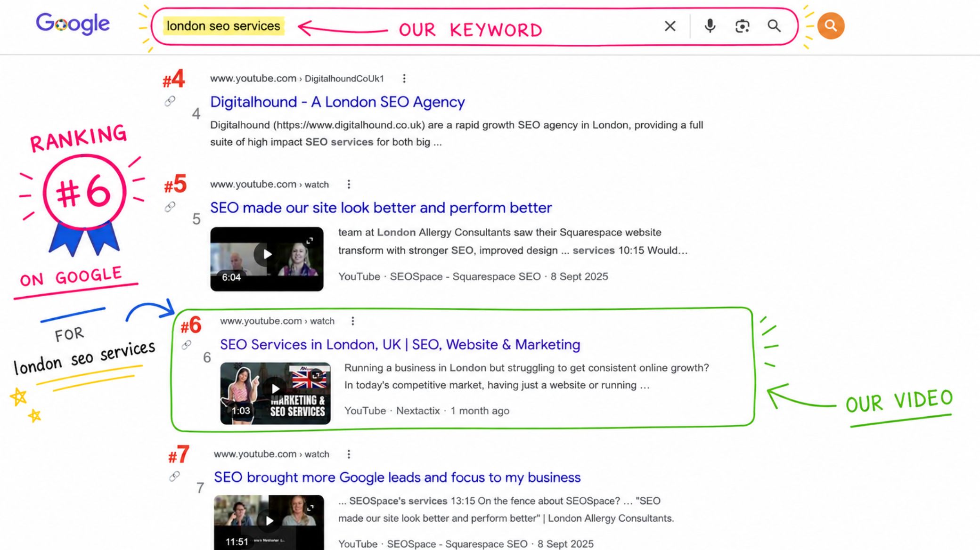Open three-dot menu for Digitalhound result
Viewport: 980px width, 550px height.
point(404,79)
